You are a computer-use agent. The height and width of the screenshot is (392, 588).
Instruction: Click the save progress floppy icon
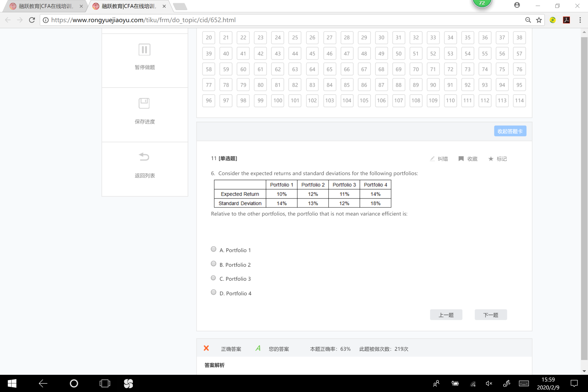pos(144,103)
